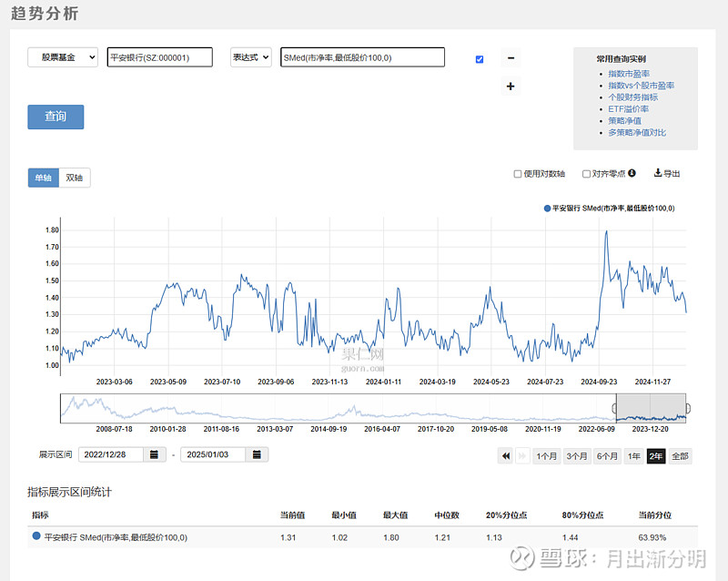The height and width of the screenshot is (581, 728).
Task: Click the 查询 button
Action: 56,117
